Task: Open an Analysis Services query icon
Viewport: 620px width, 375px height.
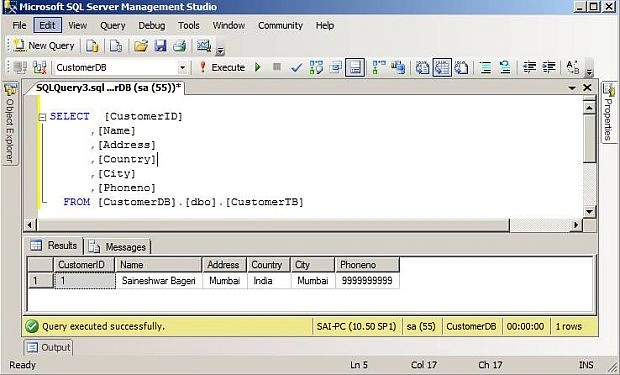Action: click(116, 46)
